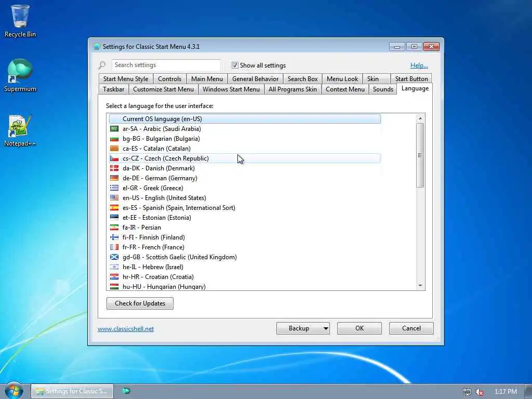The height and width of the screenshot is (399, 532).
Task: Click the Show desktop button at taskbar end
Action: coord(528,391)
